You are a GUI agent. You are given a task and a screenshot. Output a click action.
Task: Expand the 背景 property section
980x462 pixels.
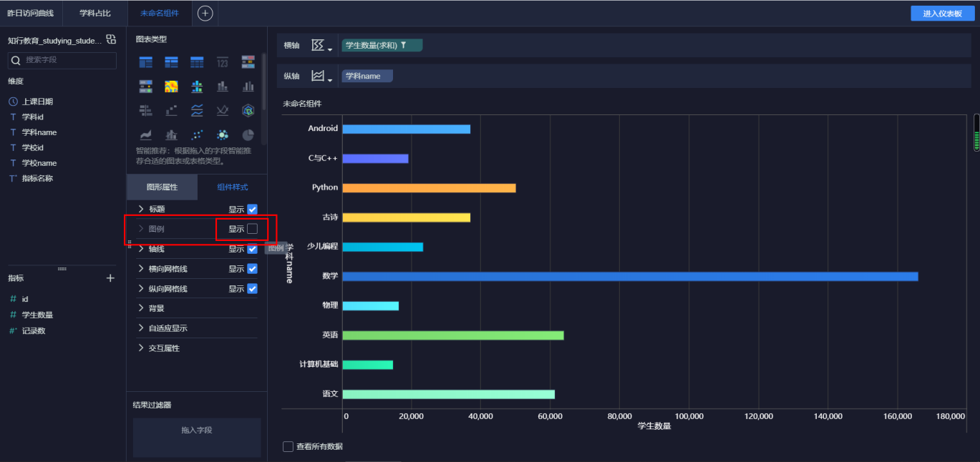(141, 308)
